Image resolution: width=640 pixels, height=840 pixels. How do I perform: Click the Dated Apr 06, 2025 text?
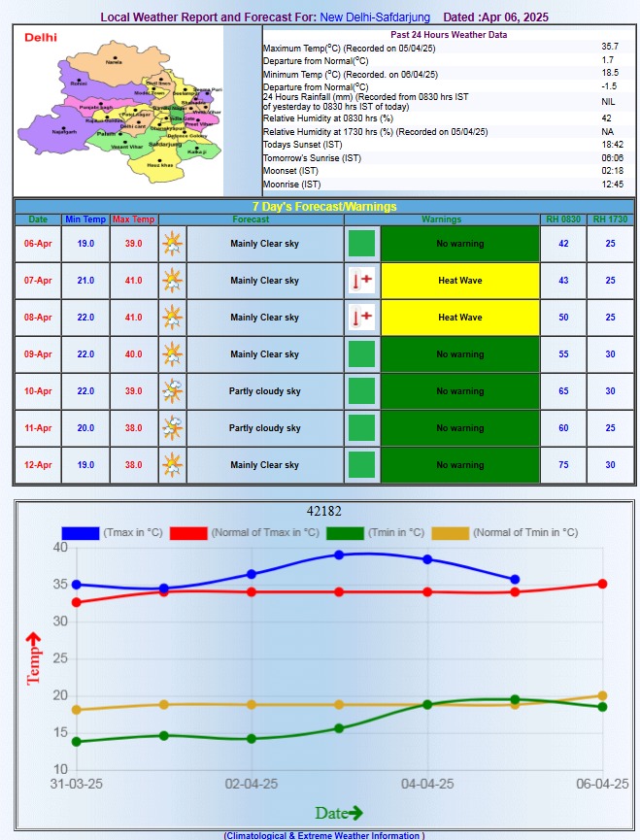click(496, 17)
